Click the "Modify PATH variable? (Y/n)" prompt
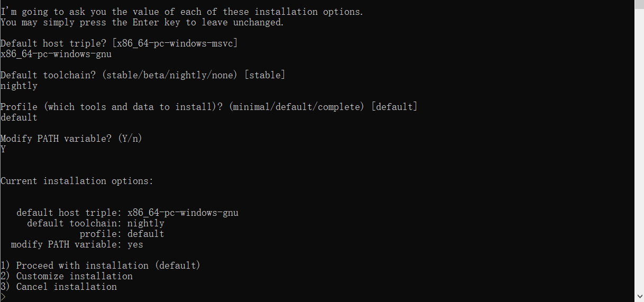644x302 pixels. click(x=71, y=139)
